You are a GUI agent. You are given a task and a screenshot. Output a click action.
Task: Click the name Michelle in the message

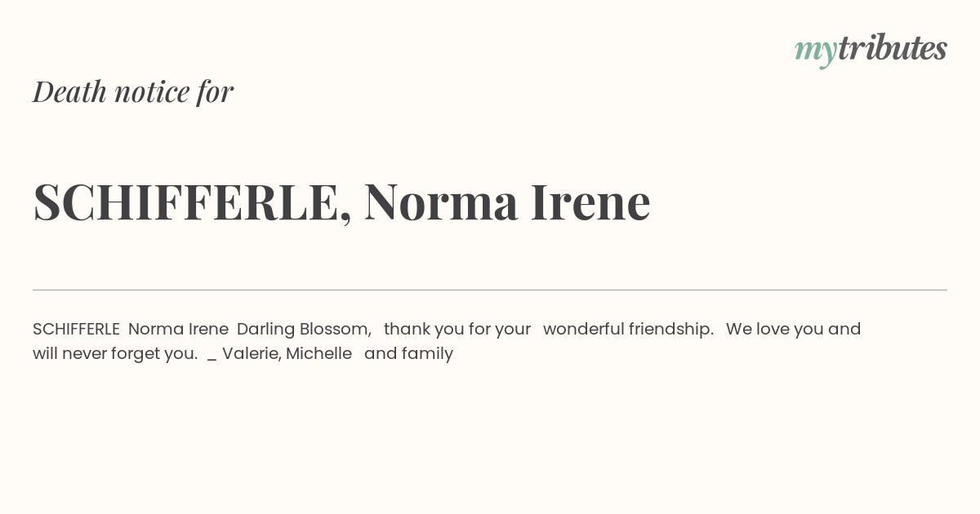[318, 353]
